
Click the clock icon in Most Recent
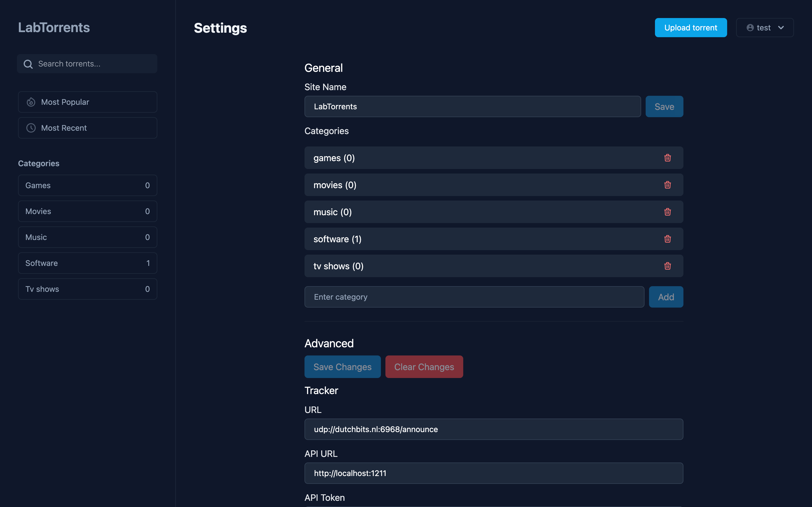(x=31, y=128)
